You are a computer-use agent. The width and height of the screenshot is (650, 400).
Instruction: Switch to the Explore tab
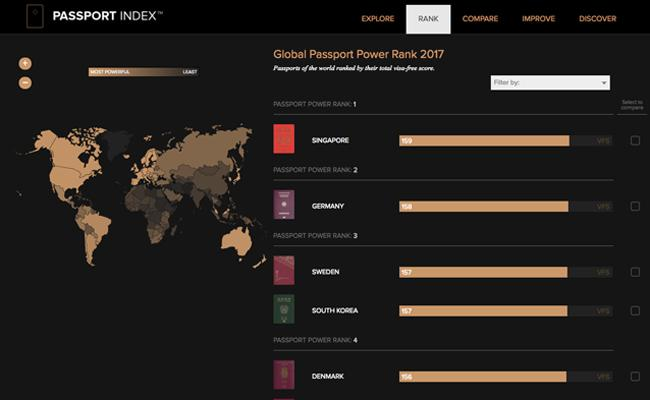377,18
